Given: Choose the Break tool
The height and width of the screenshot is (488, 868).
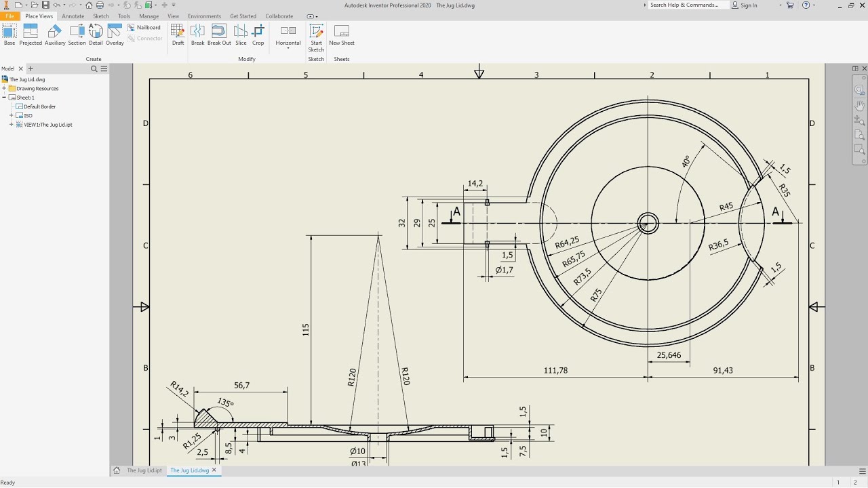Looking at the screenshot, I should click(197, 35).
